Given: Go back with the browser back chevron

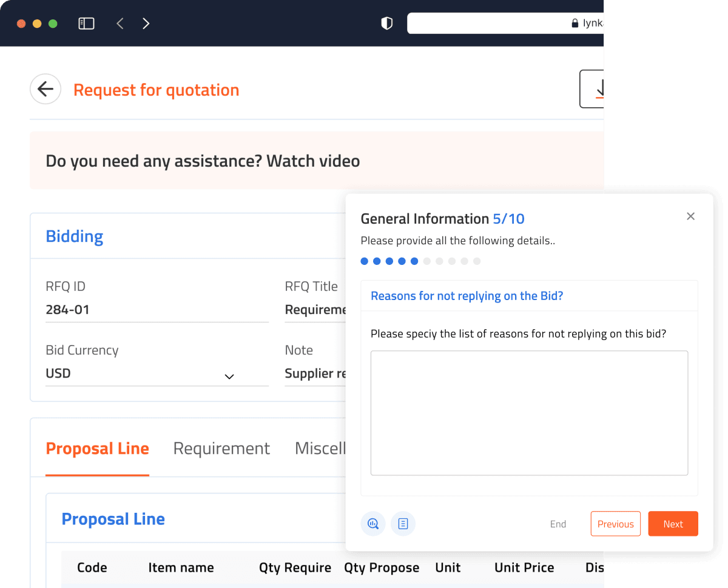Looking at the screenshot, I should [120, 24].
